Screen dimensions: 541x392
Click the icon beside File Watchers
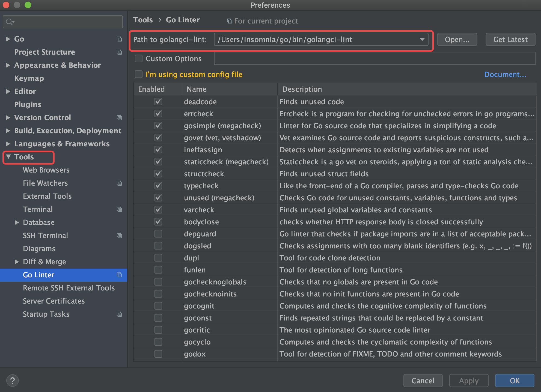tap(119, 183)
